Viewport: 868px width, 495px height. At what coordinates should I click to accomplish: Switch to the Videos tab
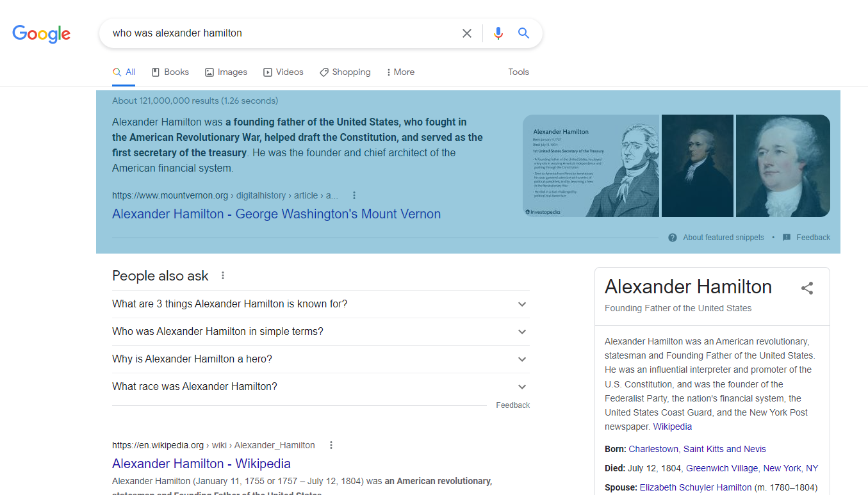click(283, 72)
